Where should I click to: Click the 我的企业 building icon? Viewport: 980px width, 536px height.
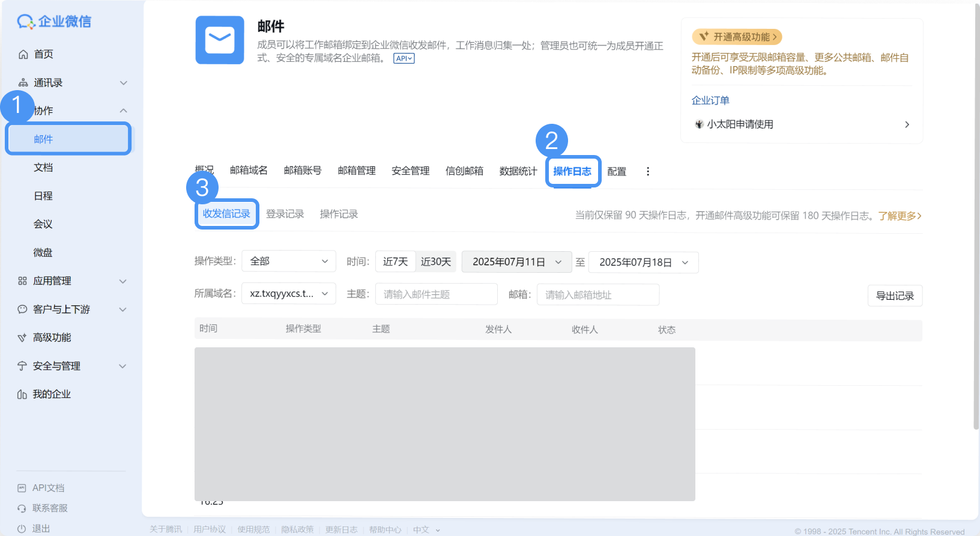click(x=23, y=395)
